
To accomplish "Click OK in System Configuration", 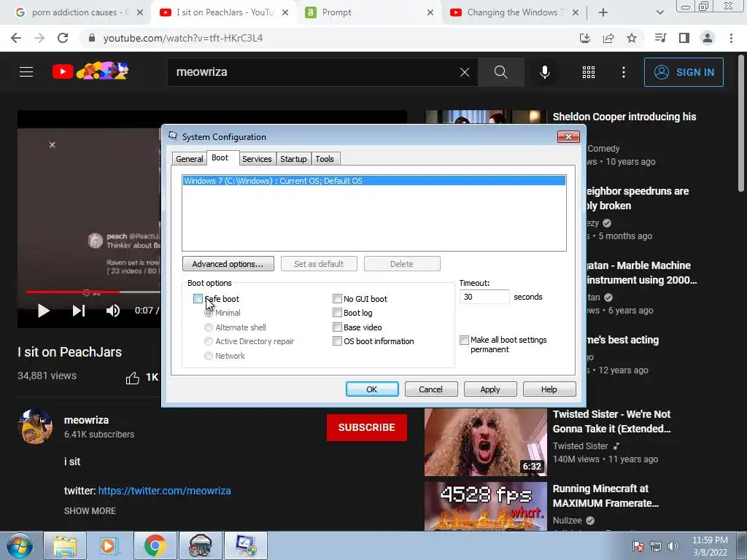I will (x=372, y=389).
